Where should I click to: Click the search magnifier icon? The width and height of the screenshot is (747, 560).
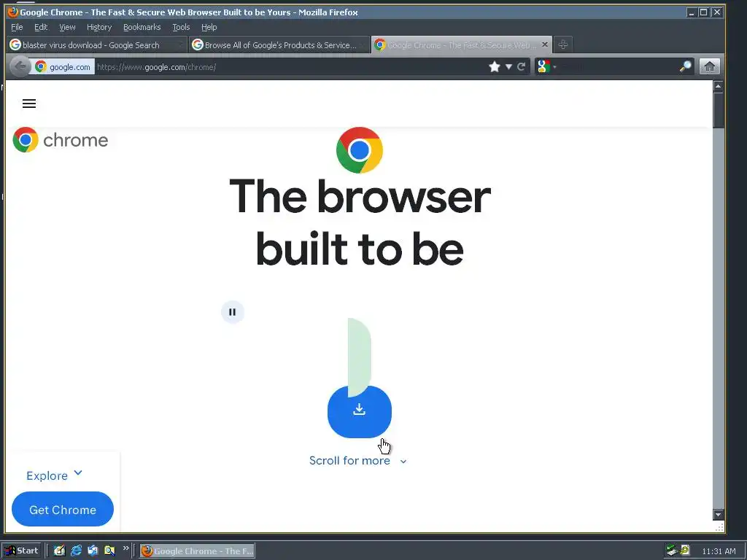(x=685, y=66)
